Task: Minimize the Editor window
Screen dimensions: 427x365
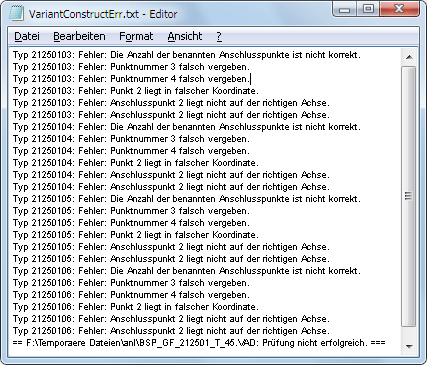Action: pos(345,9)
